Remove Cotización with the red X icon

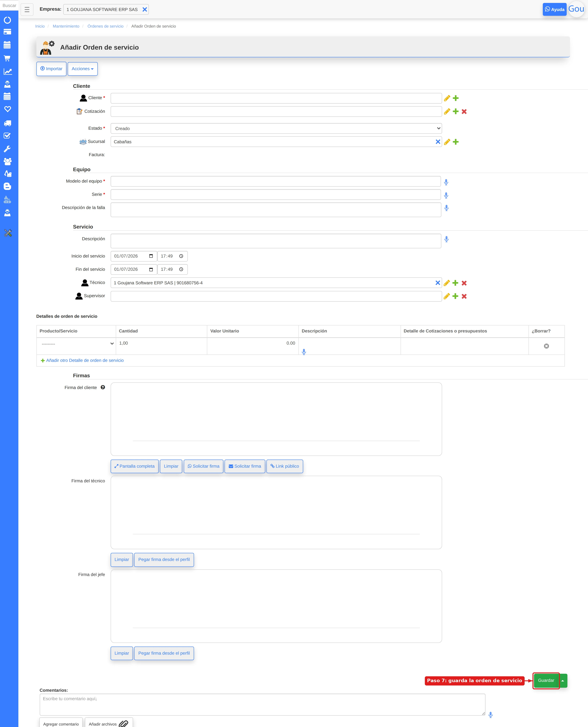tap(464, 111)
